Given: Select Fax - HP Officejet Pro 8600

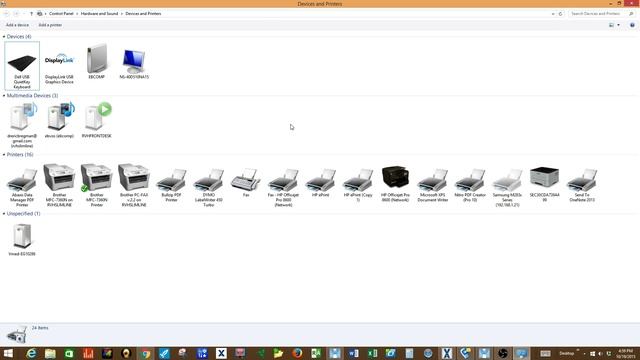Looking at the screenshot, I should pos(283,187).
